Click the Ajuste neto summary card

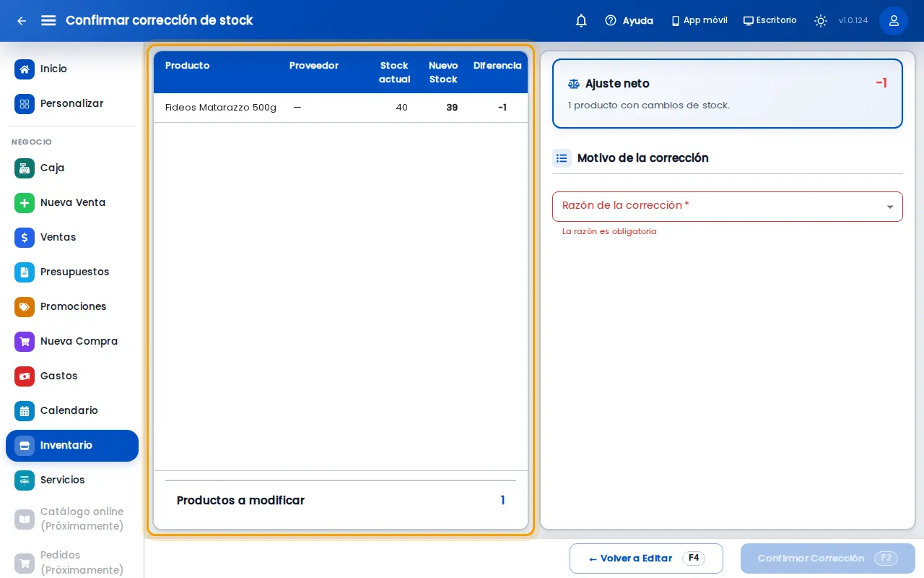coord(728,94)
